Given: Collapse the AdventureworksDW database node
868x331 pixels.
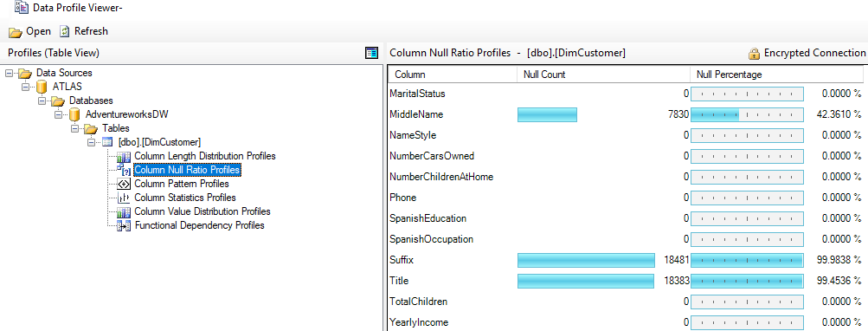Looking at the screenshot, I should [x=58, y=114].
